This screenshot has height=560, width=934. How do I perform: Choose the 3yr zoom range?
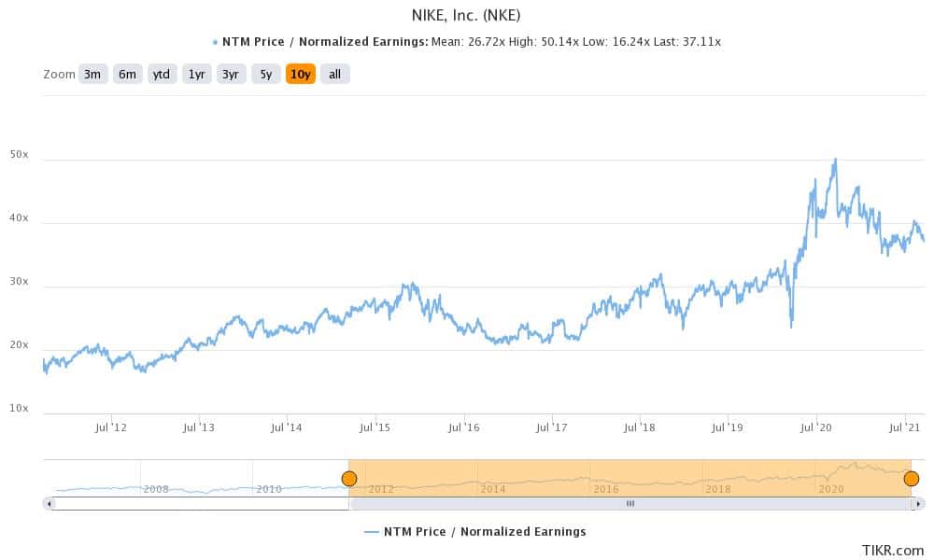click(x=231, y=75)
